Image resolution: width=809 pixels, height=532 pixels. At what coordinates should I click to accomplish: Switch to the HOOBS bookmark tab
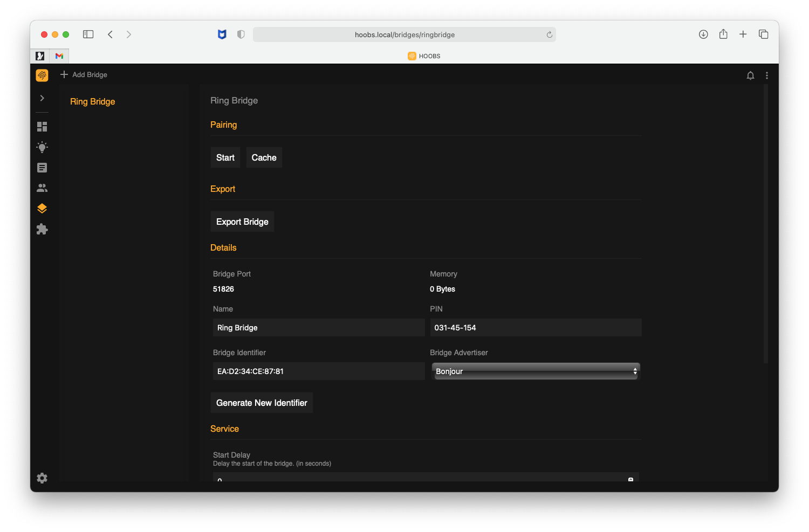tap(424, 56)
